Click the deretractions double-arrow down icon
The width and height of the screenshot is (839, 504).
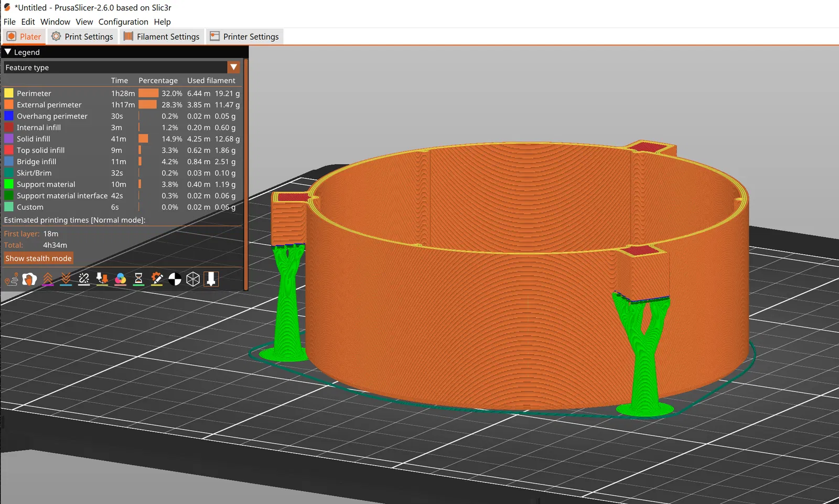[x=66, y=279]
